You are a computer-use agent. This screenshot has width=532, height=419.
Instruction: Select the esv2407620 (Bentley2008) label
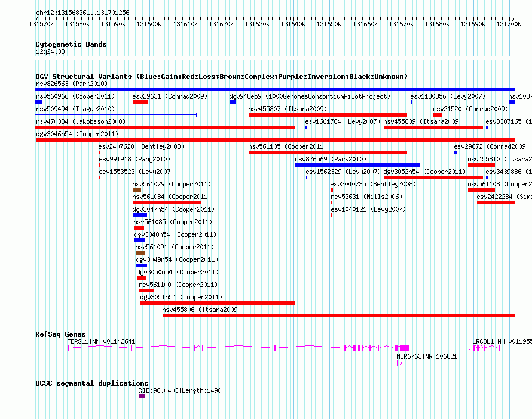(141, 146)
